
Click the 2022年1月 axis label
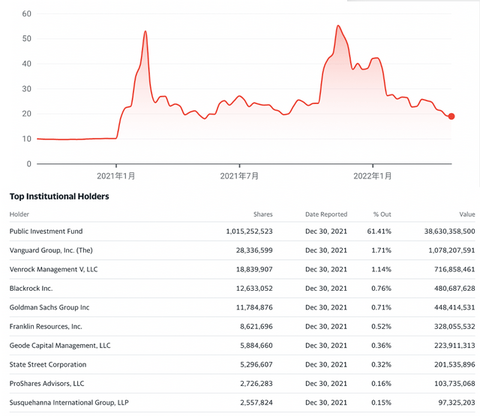pyautogui.click(x=373, y=176)
